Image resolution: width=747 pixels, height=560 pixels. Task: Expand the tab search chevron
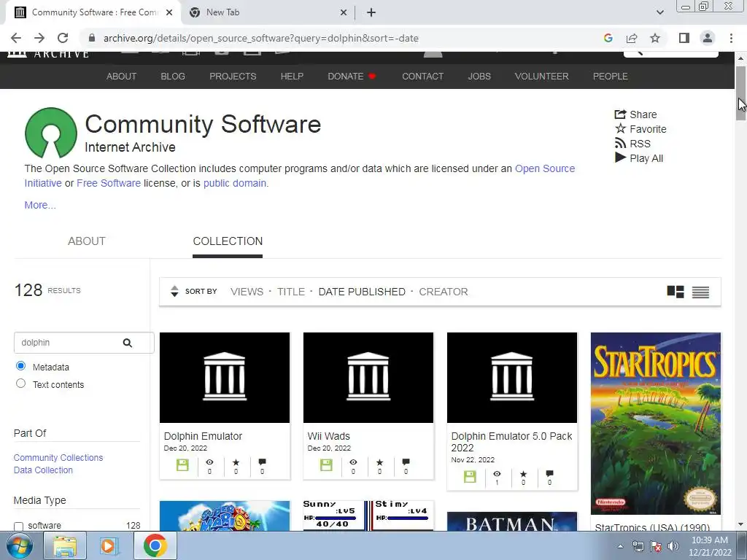pos(659,12)
